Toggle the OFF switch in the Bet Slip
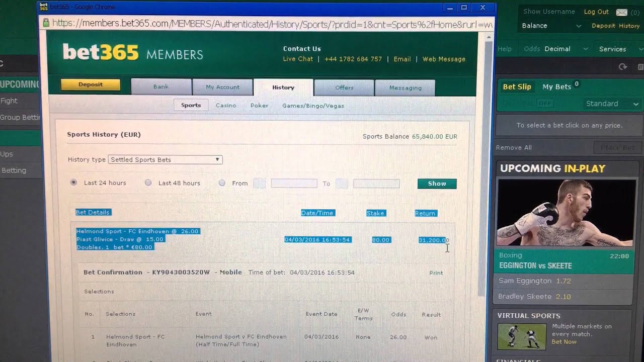644x362 pixels. coord(544,103)
